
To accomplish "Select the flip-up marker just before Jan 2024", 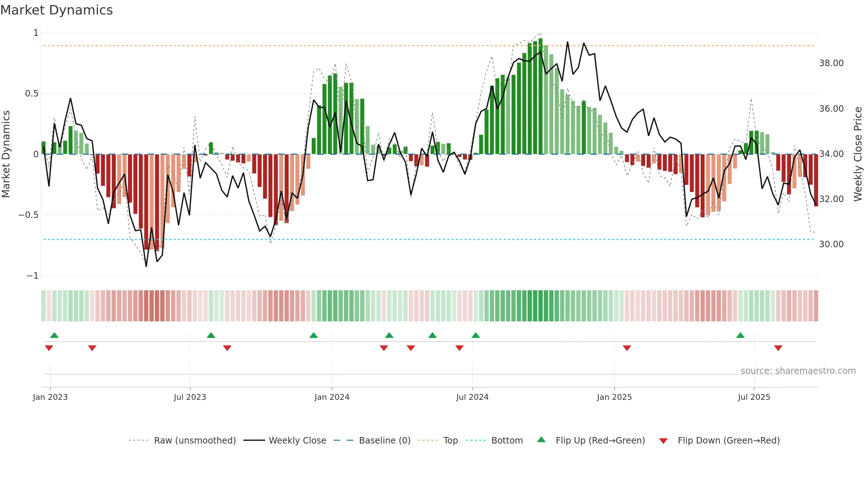I will point(314,335).
